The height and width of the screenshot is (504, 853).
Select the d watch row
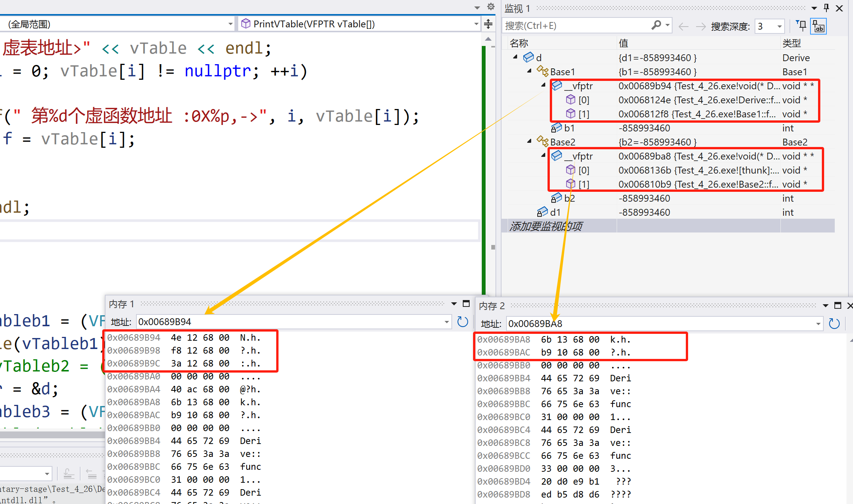672,58
